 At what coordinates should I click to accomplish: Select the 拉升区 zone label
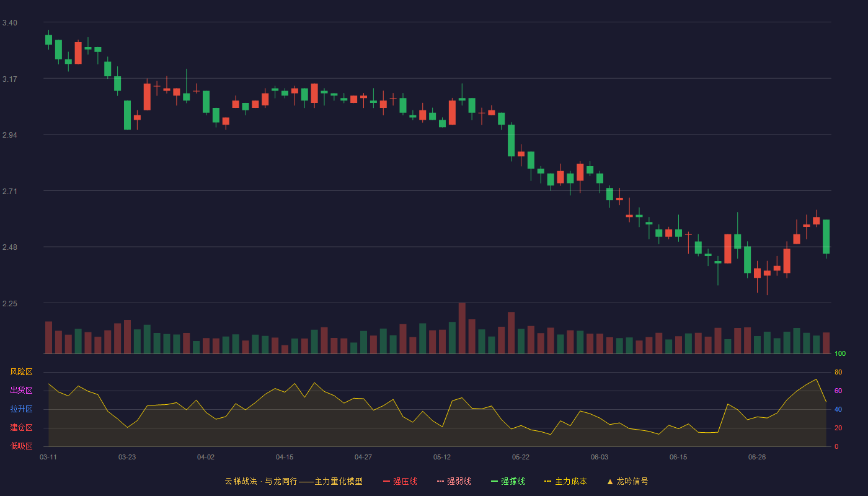pyautogui.click(x=21, y=409)
